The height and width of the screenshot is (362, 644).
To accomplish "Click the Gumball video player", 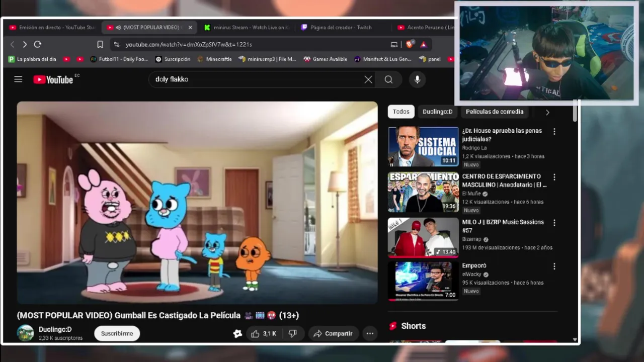I will click(x=197, y=203).
